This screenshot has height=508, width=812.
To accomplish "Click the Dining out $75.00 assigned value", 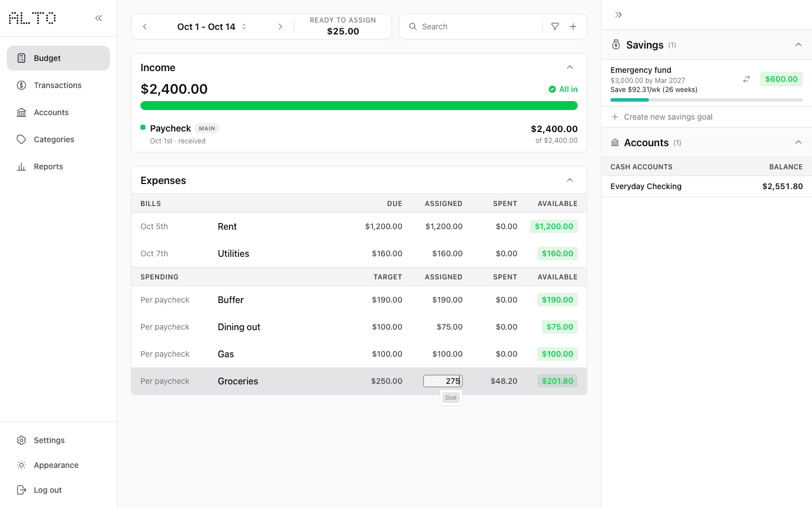I will point(449,327).
